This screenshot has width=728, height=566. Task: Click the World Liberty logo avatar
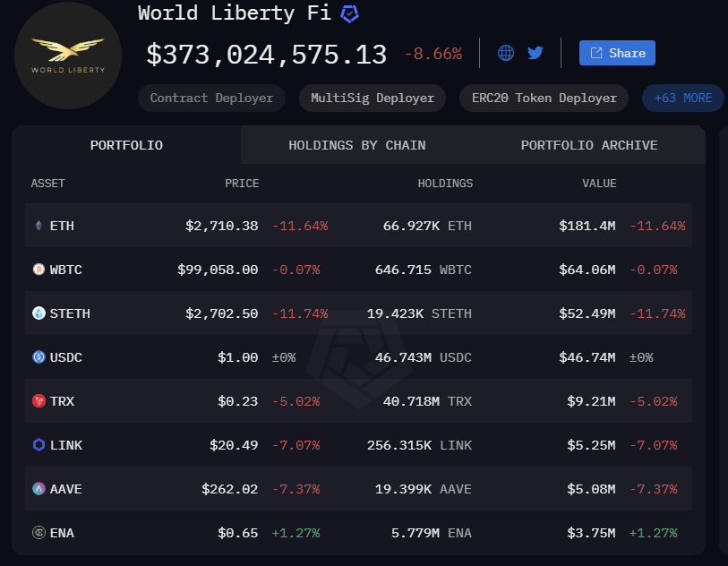coord(68,55)
